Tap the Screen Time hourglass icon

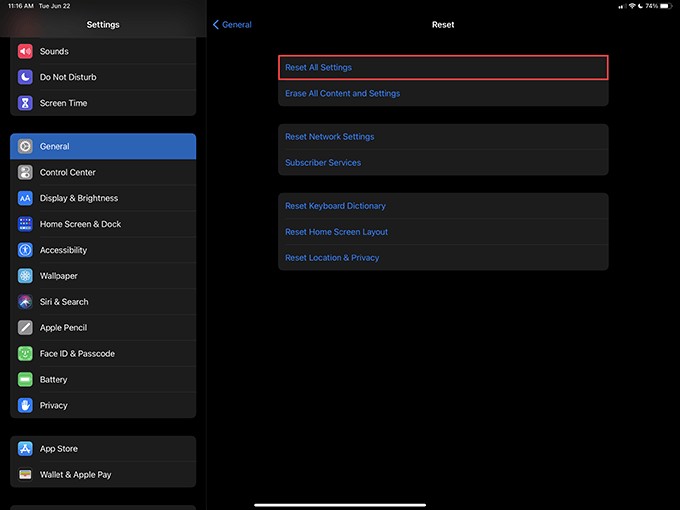pyautogui.click(x=25, y=103)
